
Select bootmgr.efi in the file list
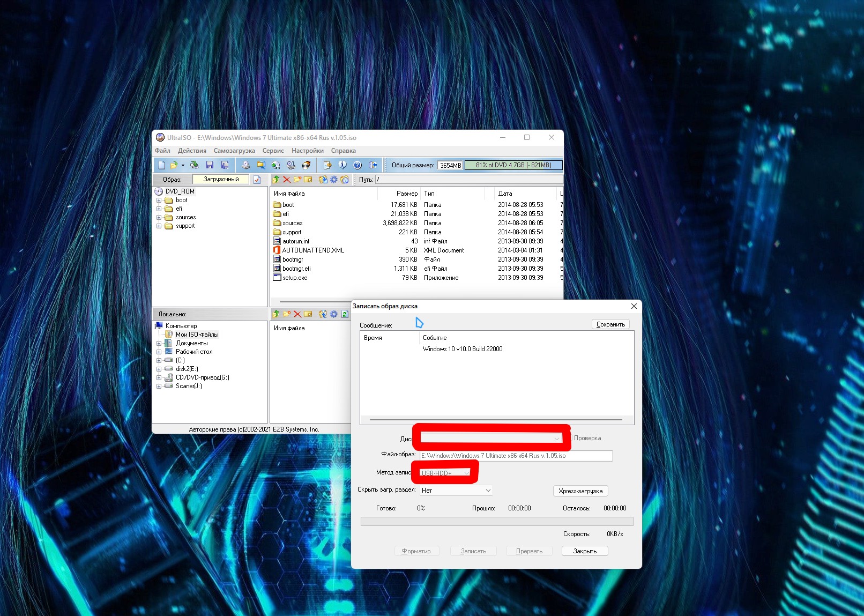click(x=296, y=269)
